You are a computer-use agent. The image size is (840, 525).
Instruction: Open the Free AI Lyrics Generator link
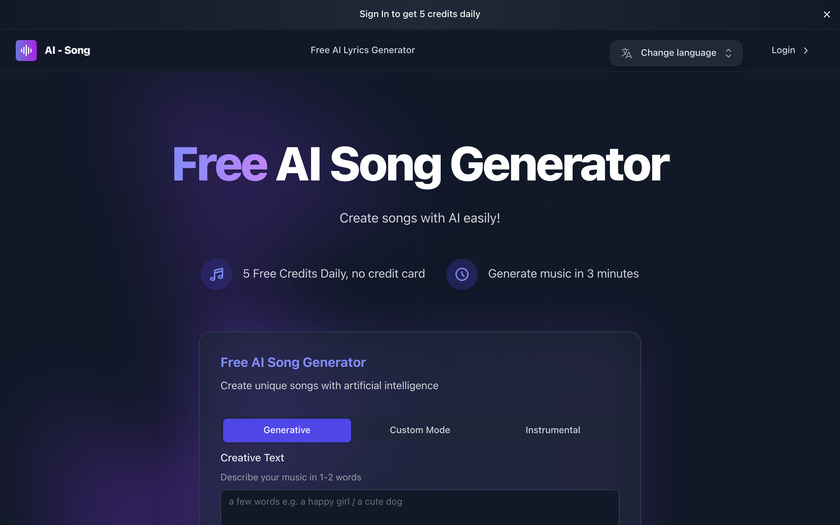(x=363, y=50)
